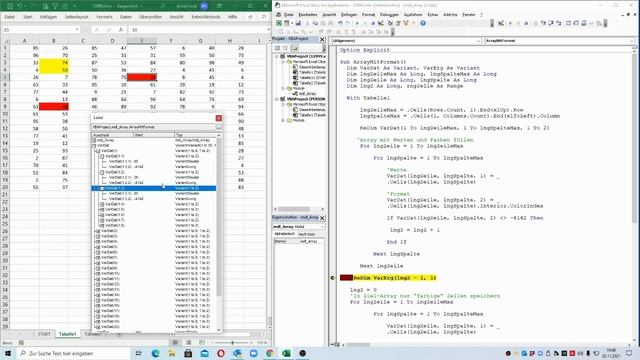Toggle the breakpoint marker at ReDim VarErg line
Viewport: 640px width, 360px height.
[333, 278]
